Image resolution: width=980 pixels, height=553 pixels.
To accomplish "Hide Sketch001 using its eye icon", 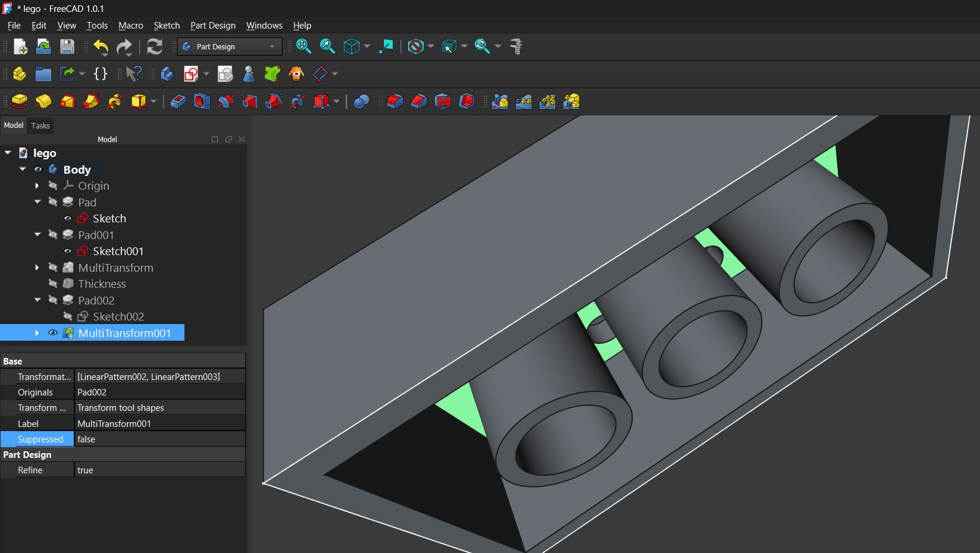I will click(68, 251).
